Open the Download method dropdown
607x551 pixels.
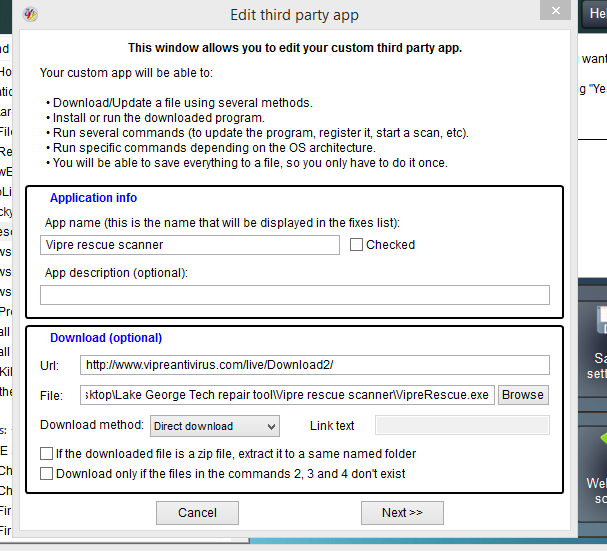(x=215, y=426)
